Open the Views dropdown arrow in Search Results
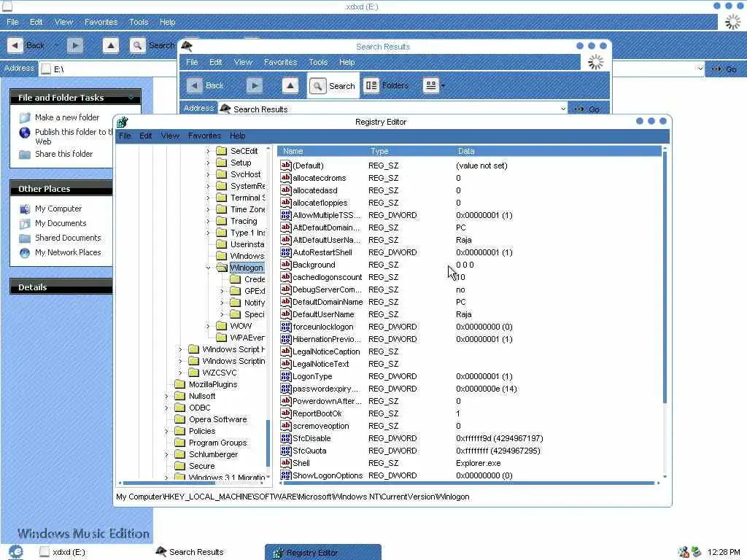The image size is (747, 560). click(x=443, y=86)
